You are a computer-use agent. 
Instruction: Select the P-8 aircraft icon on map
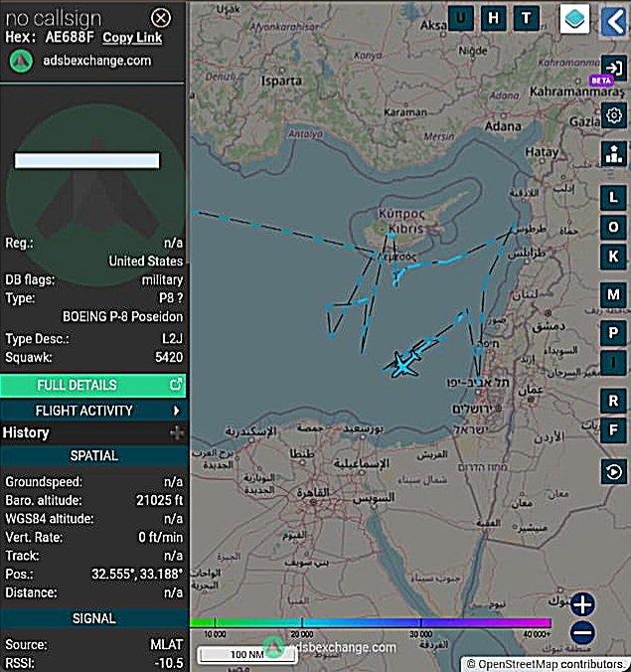pyautogui.click(x=402, y=365)
